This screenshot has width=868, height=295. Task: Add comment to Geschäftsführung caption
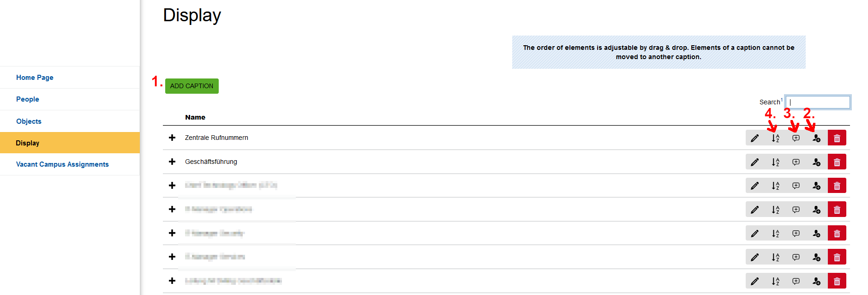pos(796,162)
